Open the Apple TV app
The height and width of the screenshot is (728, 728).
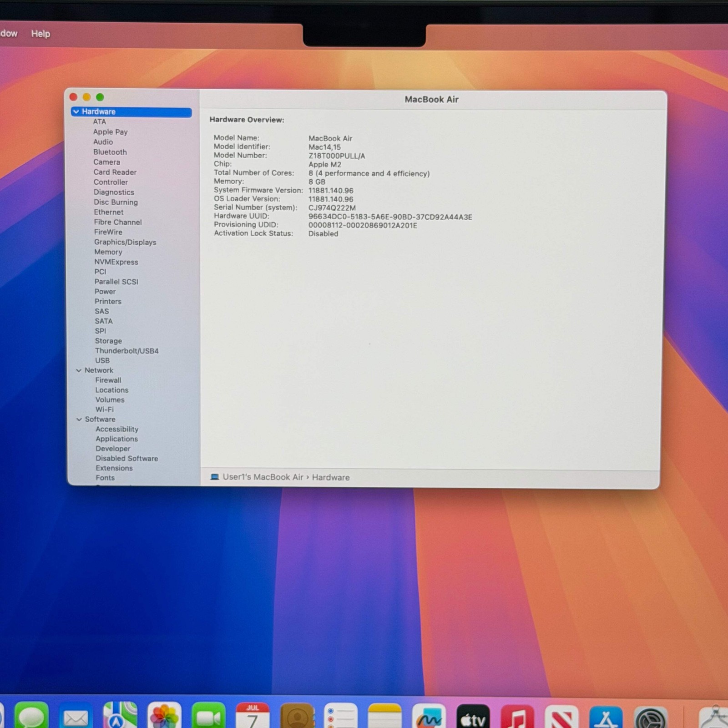click(473, 717)
